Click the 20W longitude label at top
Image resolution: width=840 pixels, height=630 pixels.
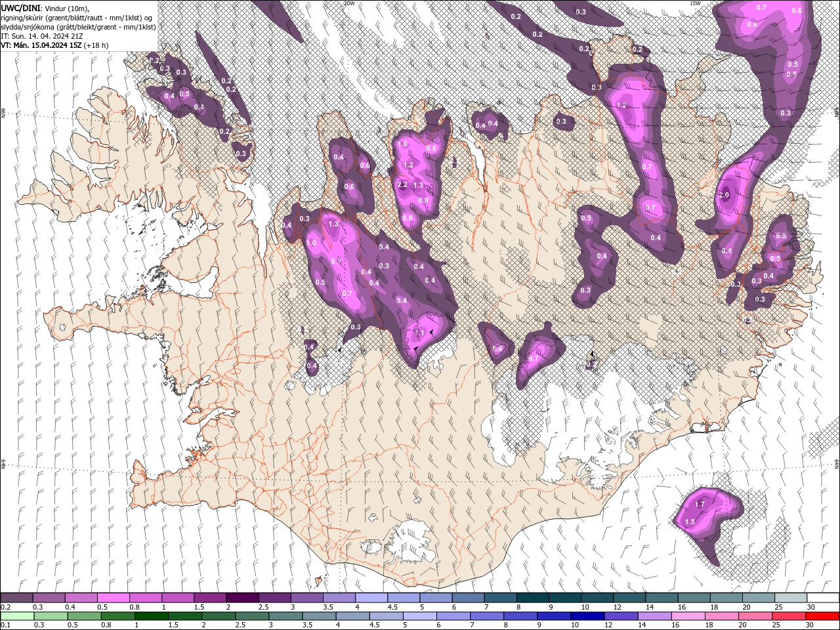349,3
